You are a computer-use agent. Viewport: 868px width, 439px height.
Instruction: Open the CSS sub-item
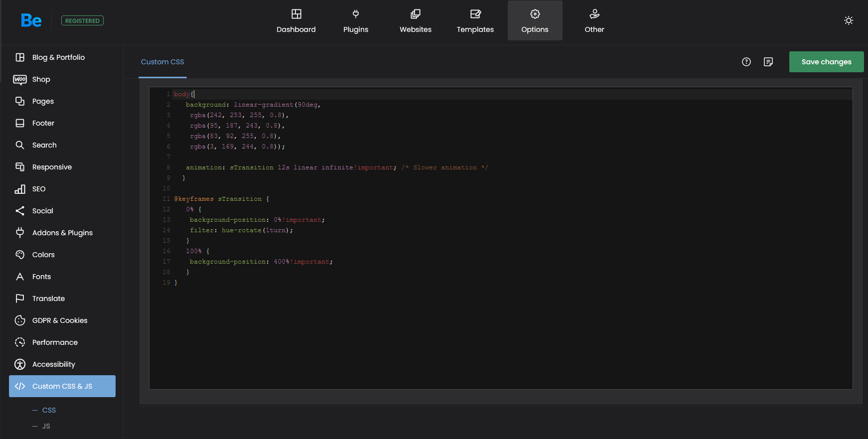point(49,410)
